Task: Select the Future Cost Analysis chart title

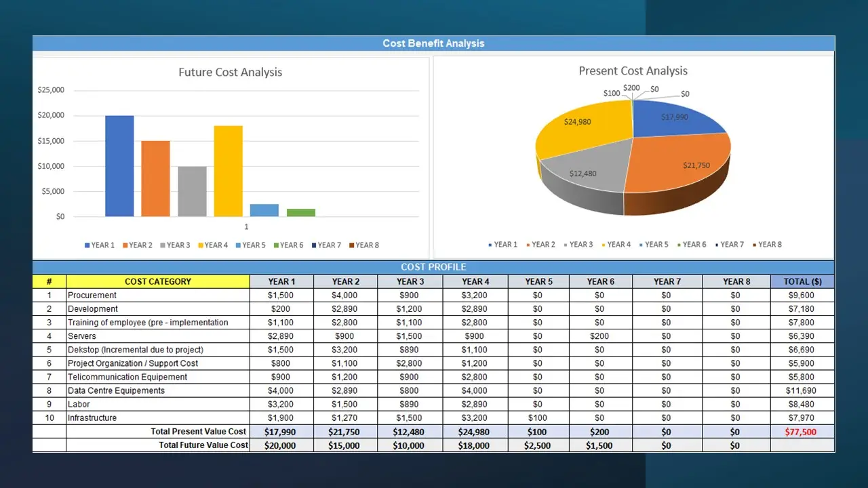Action: tap(230, 72)
